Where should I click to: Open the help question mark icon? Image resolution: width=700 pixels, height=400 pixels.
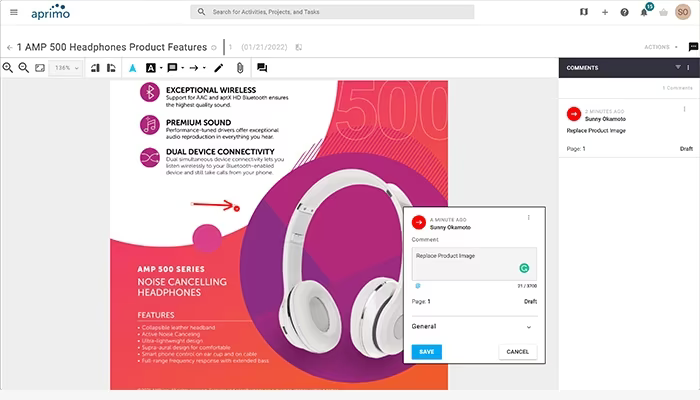[x=624, y=12]
